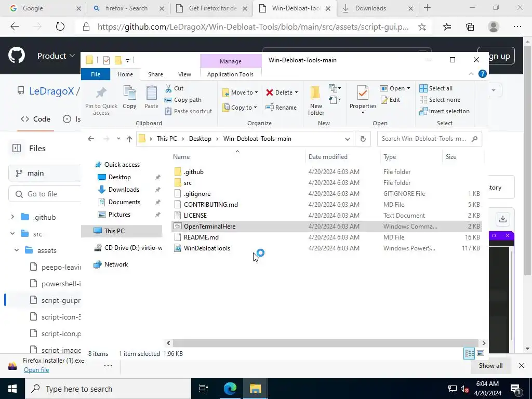The height and width of the screenshot is (399, 532).
Task: Refresh the Explorer folder view
Action: coord(363,139)
